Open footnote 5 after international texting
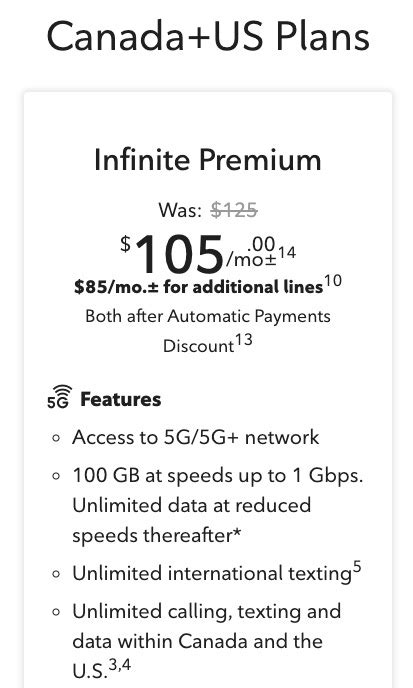Screen dimensions: 413x688 357,567
